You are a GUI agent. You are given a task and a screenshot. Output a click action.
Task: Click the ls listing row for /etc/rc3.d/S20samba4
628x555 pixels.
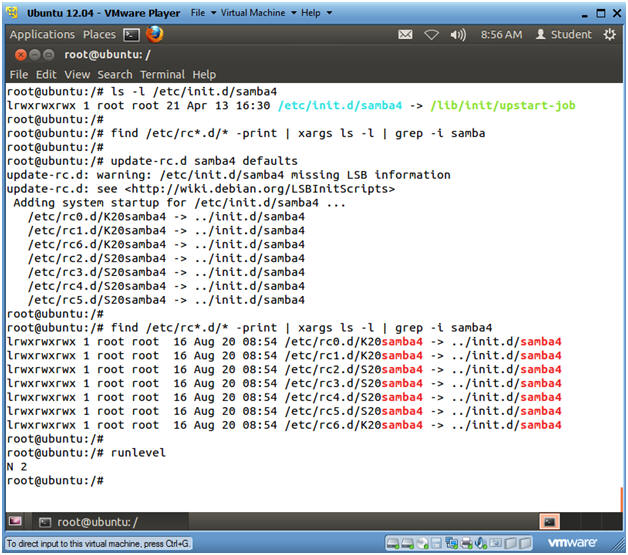284,383
